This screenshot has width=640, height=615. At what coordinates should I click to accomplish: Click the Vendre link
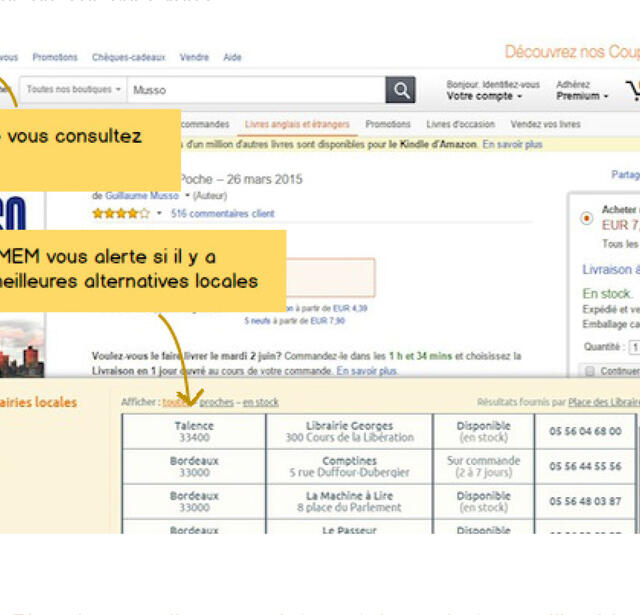tap(194, 57)
